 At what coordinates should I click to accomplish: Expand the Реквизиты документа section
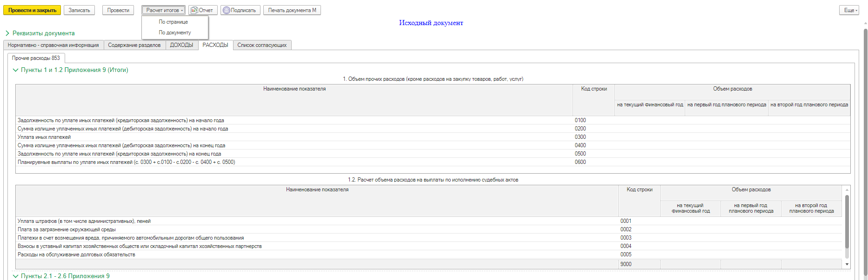[7, 33]
